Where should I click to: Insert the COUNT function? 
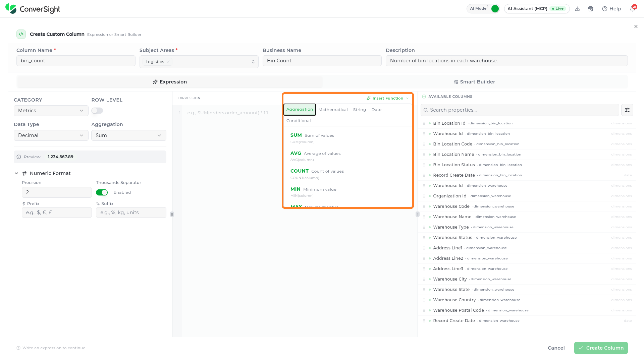pyautogui.click(x=347, y=174)
